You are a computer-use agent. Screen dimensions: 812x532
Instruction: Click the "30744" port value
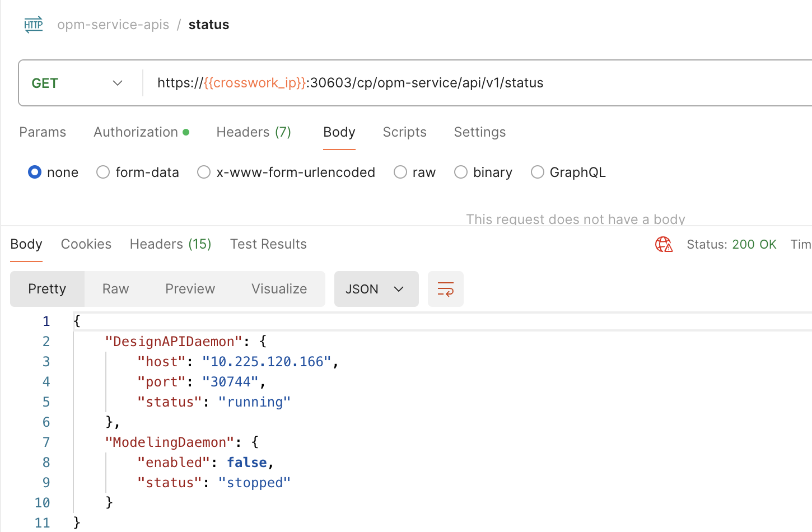(230, 382)
